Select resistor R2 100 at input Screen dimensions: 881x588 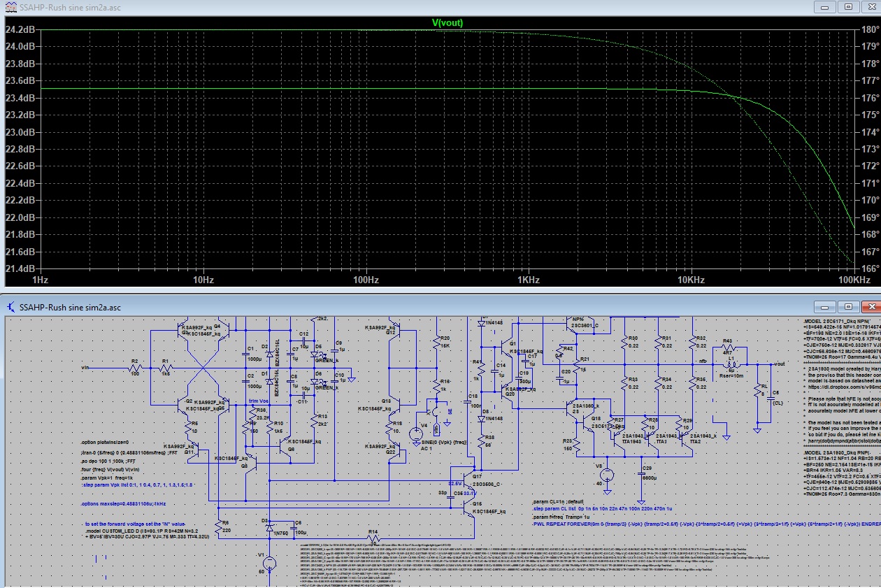[135, 367]
